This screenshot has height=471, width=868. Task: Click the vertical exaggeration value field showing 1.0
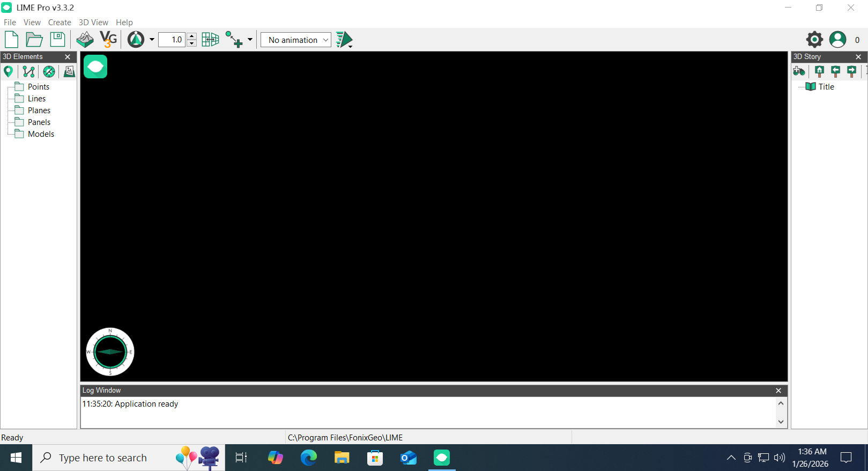(172, 40)
